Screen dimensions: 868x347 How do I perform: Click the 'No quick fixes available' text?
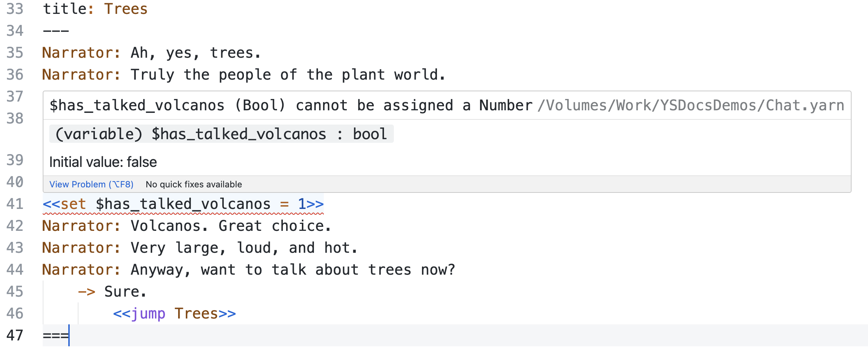pos(193,184)
